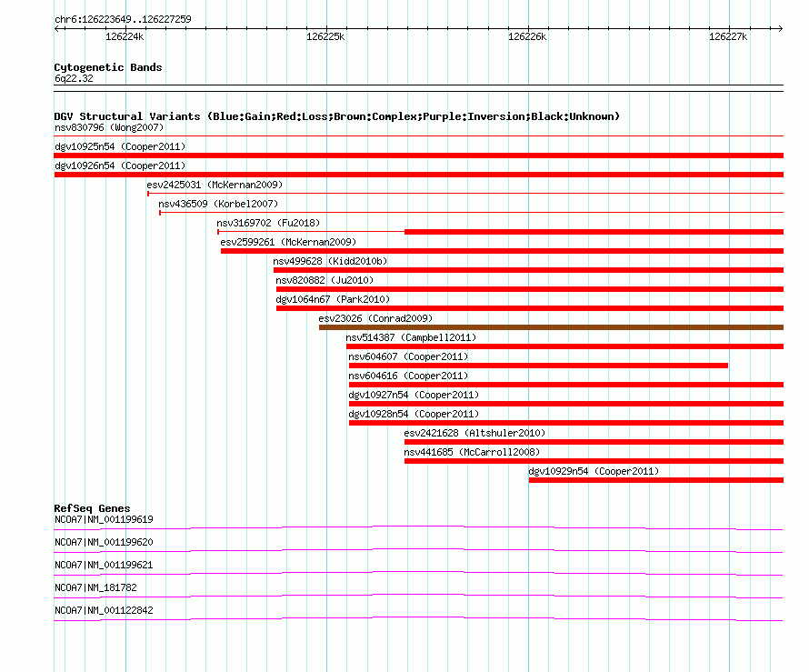
Task: Select the 126225k ruler label
Action: pyautogui.click(x=325, y=36)
